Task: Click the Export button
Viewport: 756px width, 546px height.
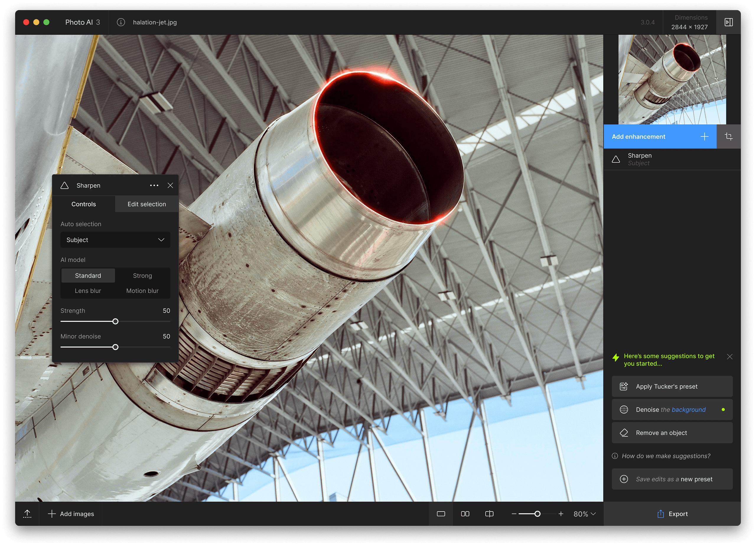Action: tap(672, 514)
